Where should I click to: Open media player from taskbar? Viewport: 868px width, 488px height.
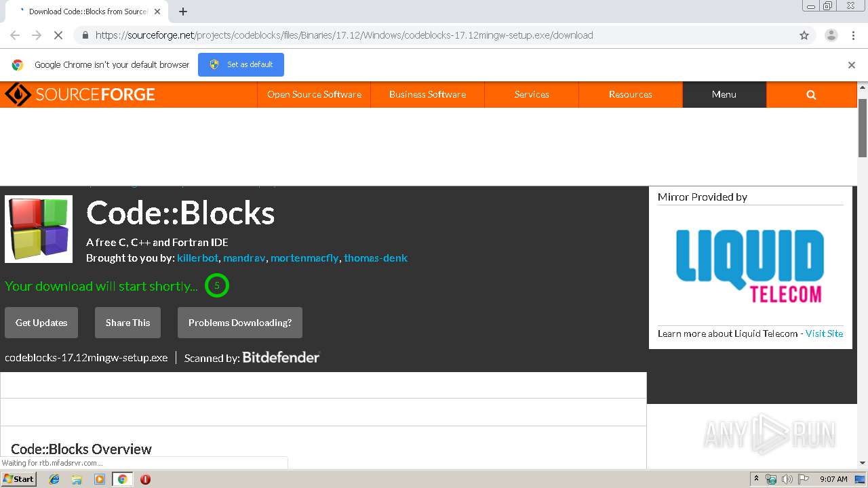[x=100, y=479]
